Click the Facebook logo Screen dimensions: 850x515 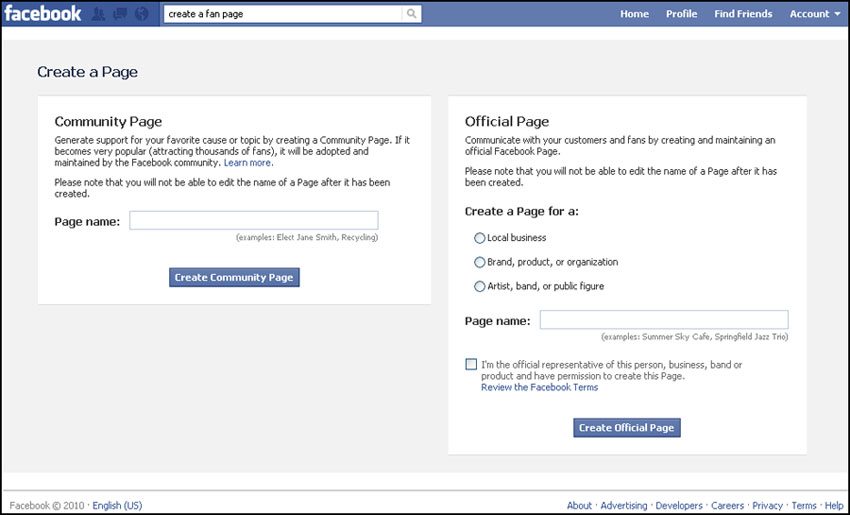(43, 14)
